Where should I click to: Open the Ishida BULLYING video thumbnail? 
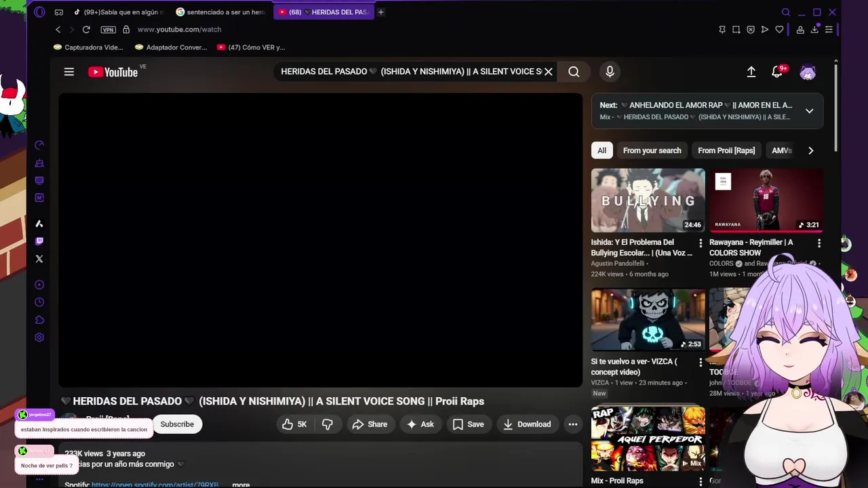648,201
